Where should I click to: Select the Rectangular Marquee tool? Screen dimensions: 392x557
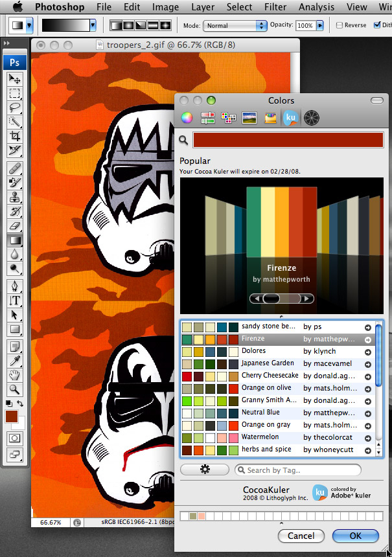[14, 93]
